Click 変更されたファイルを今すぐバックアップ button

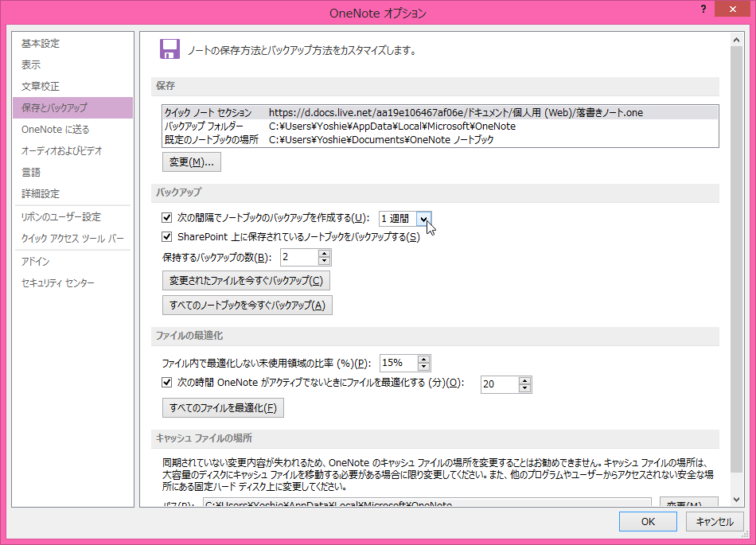[246, 280]
